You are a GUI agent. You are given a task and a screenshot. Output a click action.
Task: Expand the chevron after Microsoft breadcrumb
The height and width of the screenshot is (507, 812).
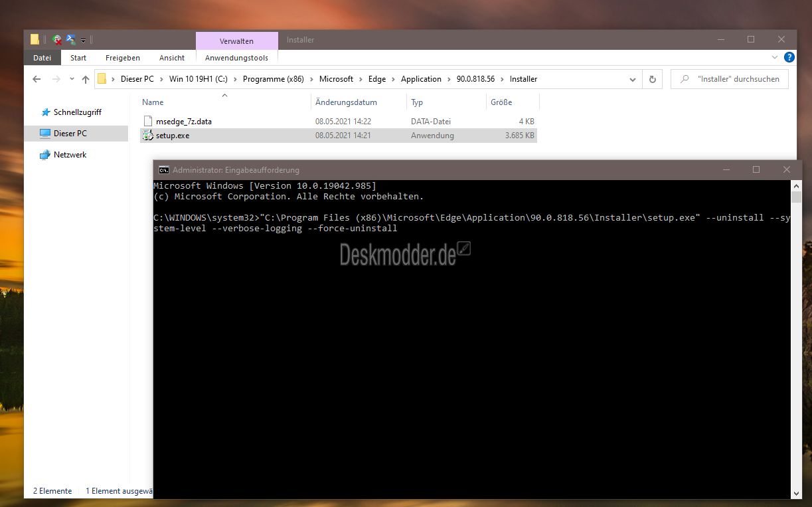pos(361,79)
